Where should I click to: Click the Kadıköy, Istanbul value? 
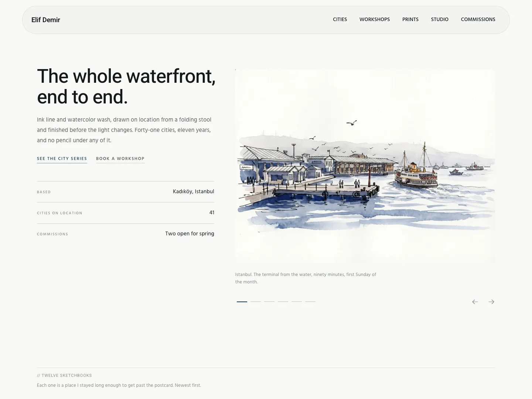click(194, 191)
